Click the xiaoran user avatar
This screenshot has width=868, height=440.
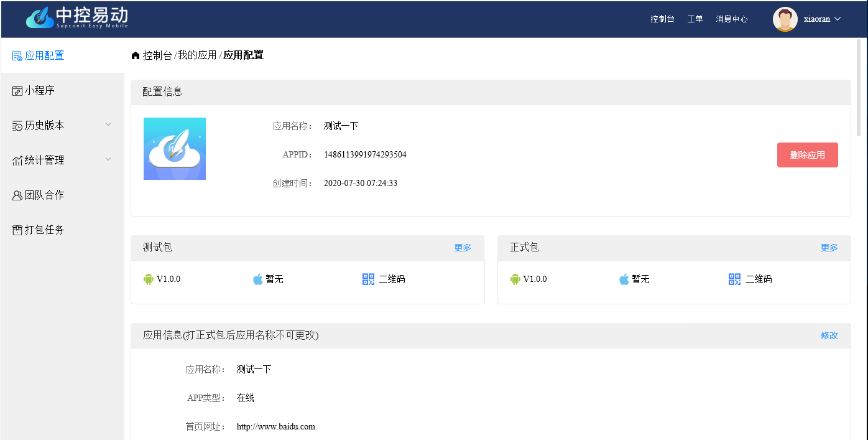tap(785, 19)
